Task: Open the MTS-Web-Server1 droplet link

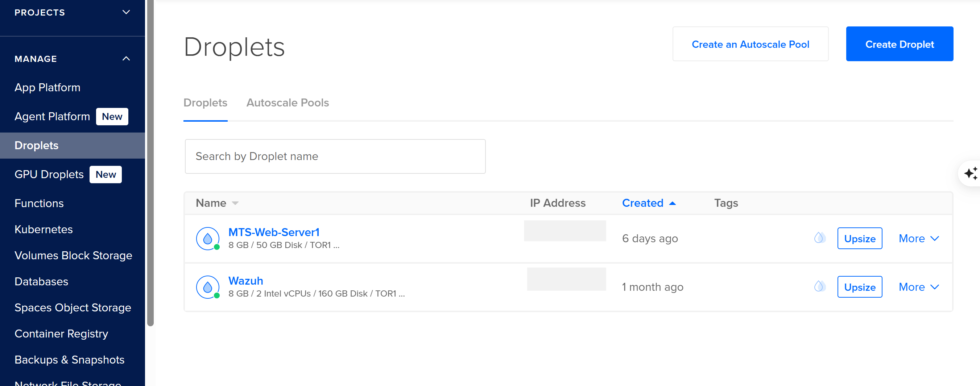Action: [273, 232]
